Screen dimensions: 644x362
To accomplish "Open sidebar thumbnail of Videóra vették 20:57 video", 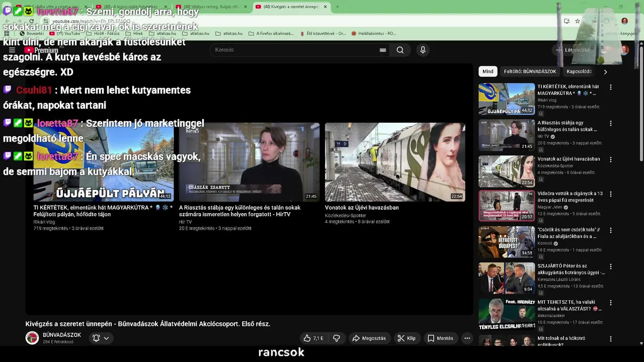I will [507, 206].
